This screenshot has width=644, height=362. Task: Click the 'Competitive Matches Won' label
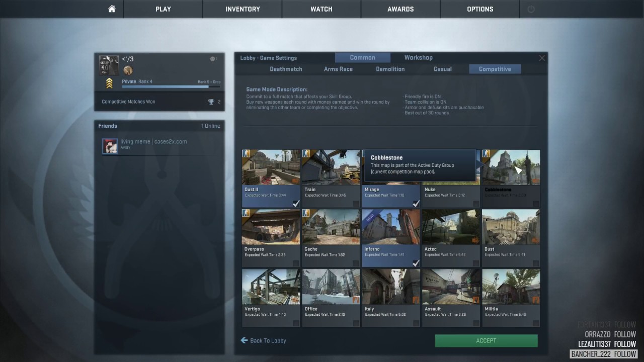click(x=128, y=102)
